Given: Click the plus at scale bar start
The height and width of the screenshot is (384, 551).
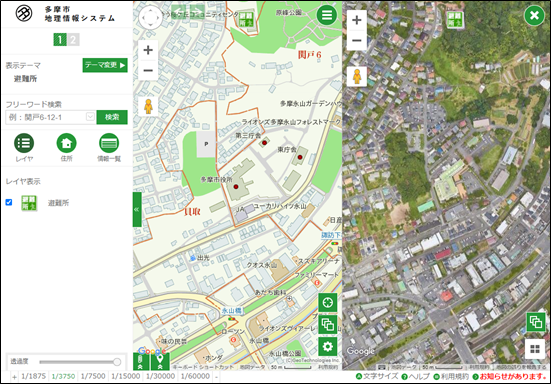Looking at the screenshot, I should click(x=14, y=377).
